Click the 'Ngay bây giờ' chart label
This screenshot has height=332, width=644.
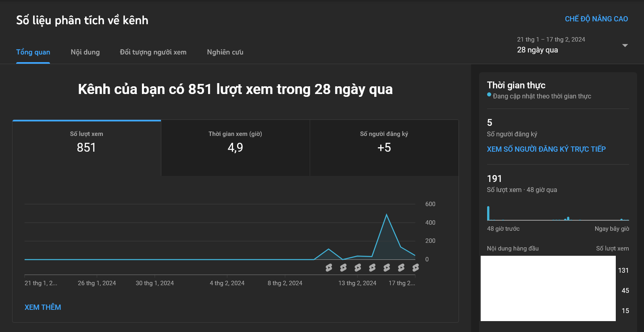point(612,229)
